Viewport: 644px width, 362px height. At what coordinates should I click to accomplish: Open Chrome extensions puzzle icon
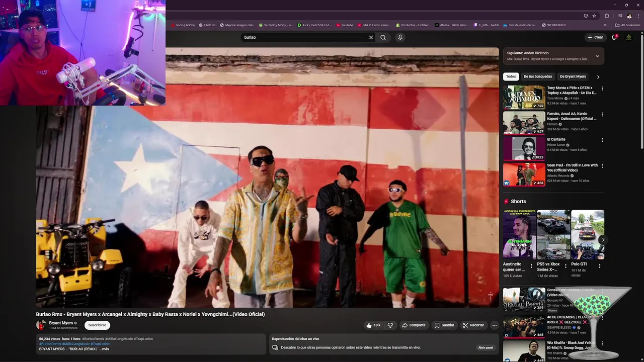(x=607, y=16)
